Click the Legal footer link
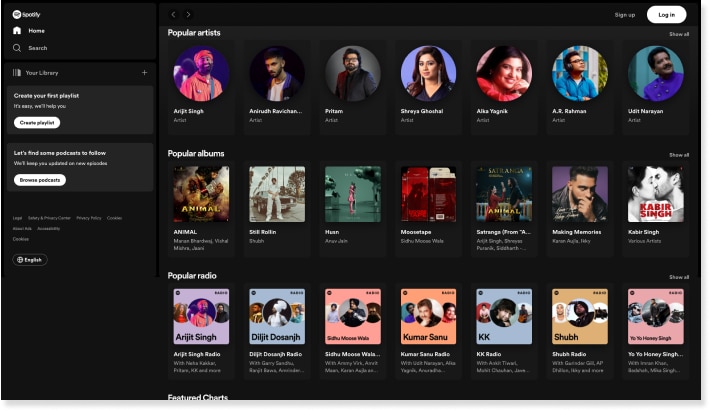This screenshot has height=411, width=710. point(17,218)
